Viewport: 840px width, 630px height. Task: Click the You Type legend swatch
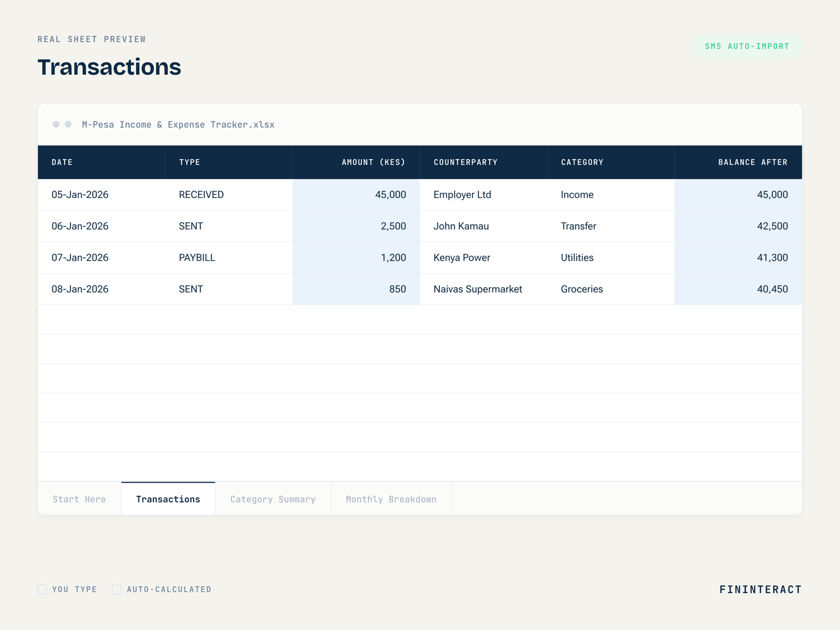click(x=42, y=589)
